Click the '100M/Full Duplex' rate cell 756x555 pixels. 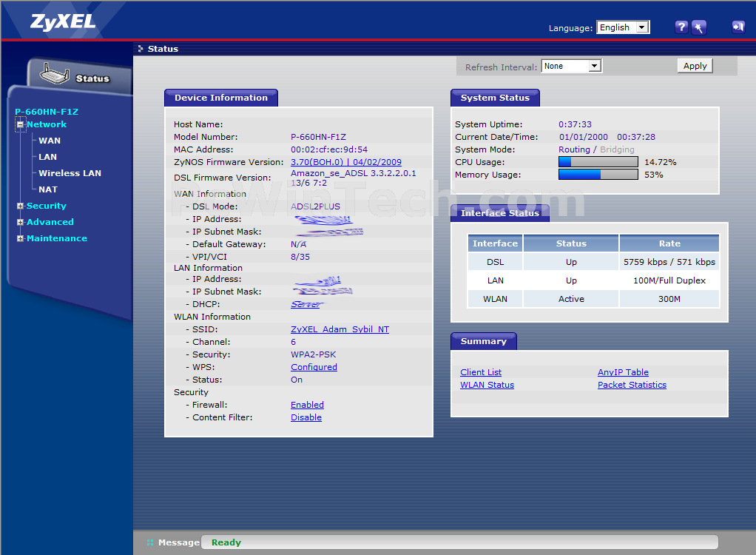[669, 280]
